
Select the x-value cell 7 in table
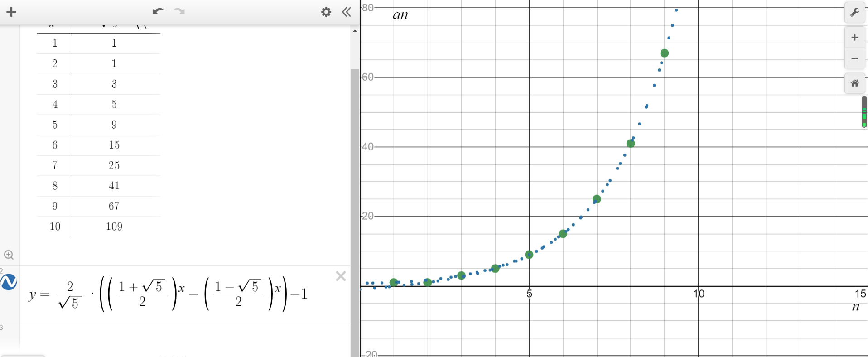click(55, 165)
